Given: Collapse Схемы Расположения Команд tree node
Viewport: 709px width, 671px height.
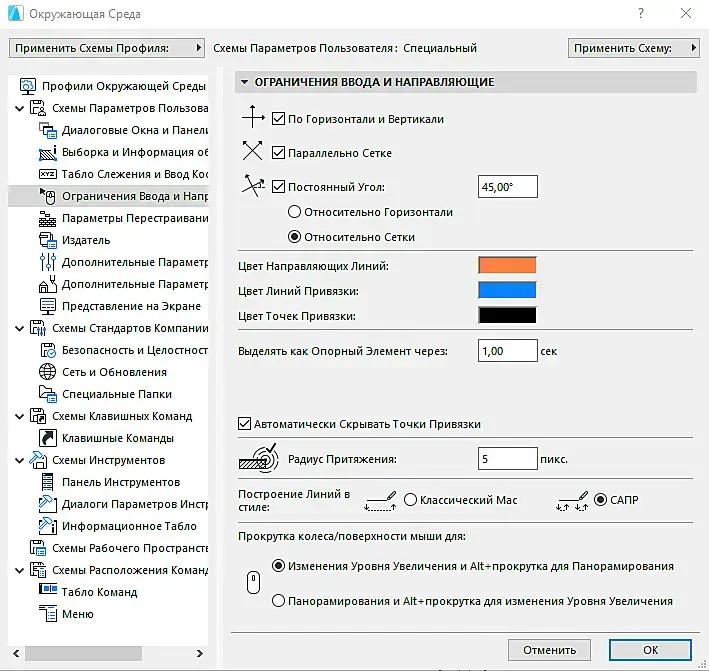Looking at the screenshot, I should point(19,571).
